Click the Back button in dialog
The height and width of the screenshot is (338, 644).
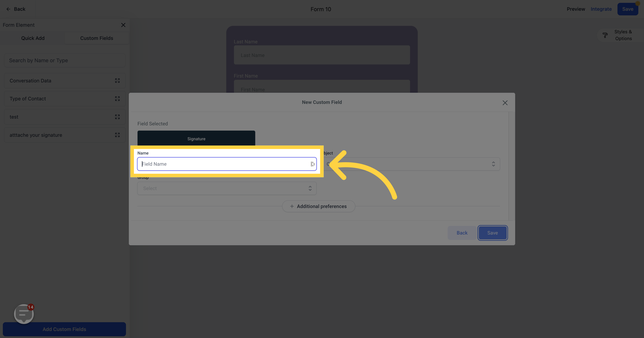(462, 233)
